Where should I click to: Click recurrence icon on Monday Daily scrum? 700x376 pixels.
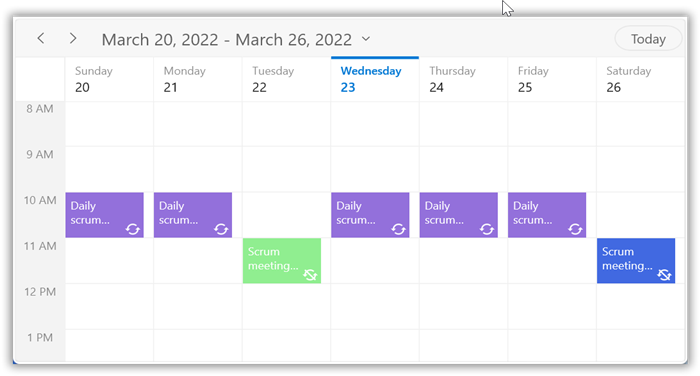click(x=221, y=229)
